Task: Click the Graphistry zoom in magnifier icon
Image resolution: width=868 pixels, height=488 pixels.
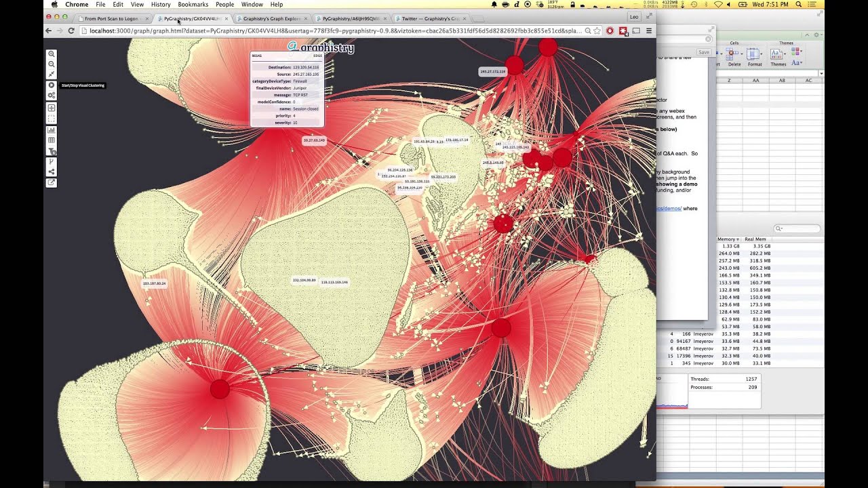Action: (x=51, y=54)
